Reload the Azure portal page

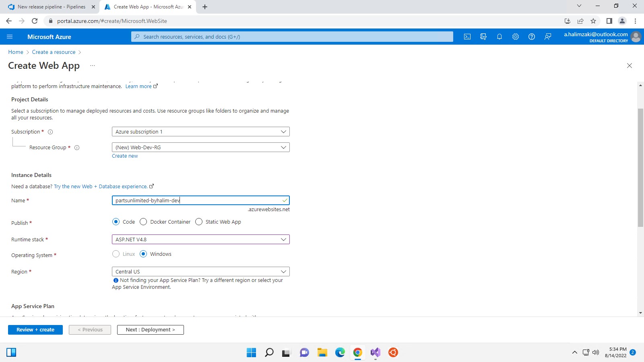click(35, 21)
